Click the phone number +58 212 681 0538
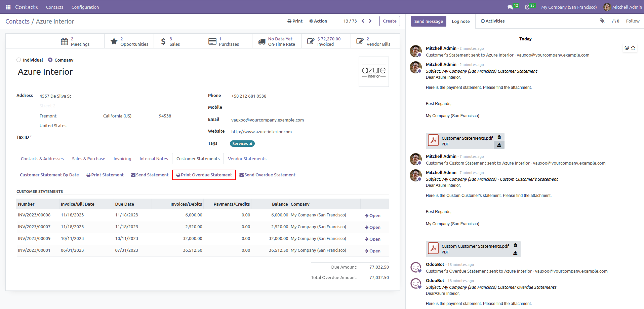Viewport: 644px width, 309px height. click(x=249, y=96)
